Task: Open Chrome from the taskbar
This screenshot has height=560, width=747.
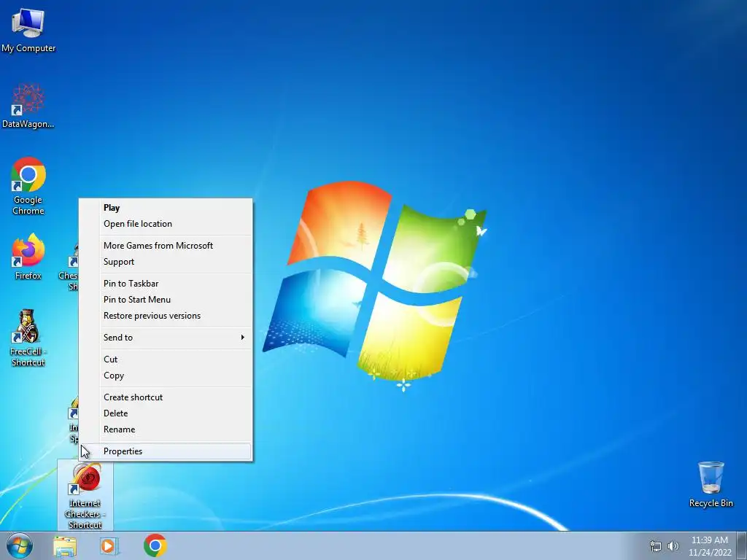Action: point(155,545)
